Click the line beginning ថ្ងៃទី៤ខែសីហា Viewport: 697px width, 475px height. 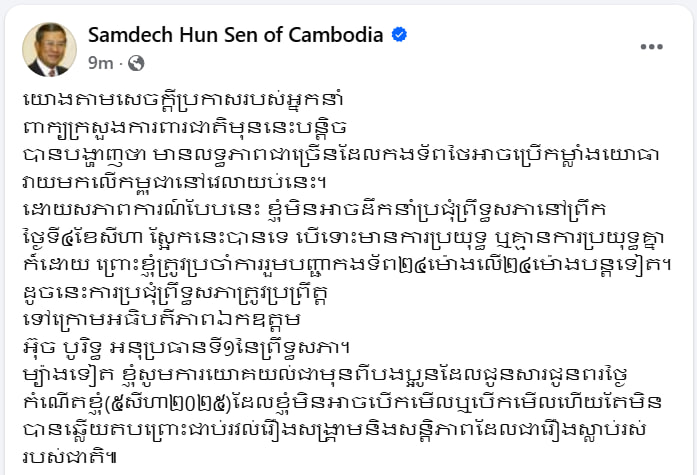click(343, 237)
